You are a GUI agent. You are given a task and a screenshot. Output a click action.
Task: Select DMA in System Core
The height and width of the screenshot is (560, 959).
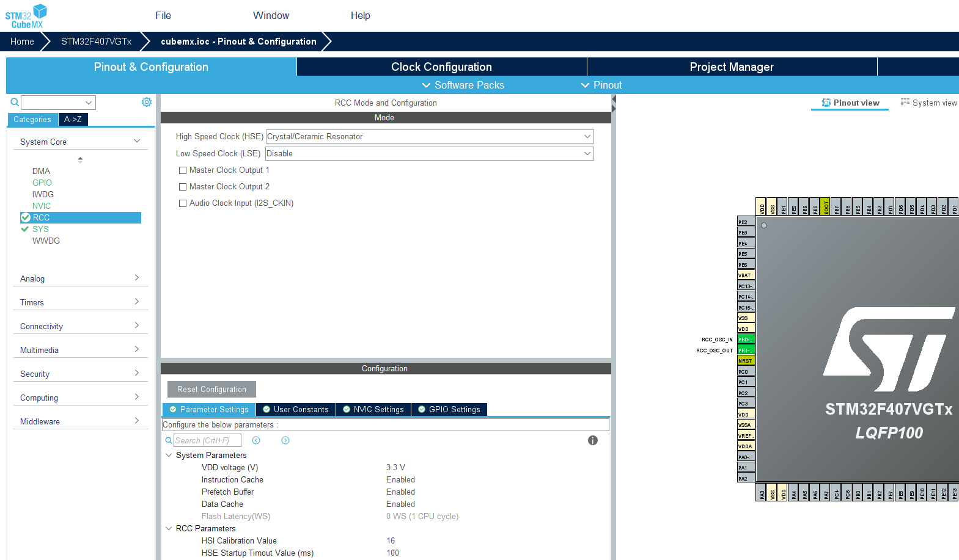[41, 171]
